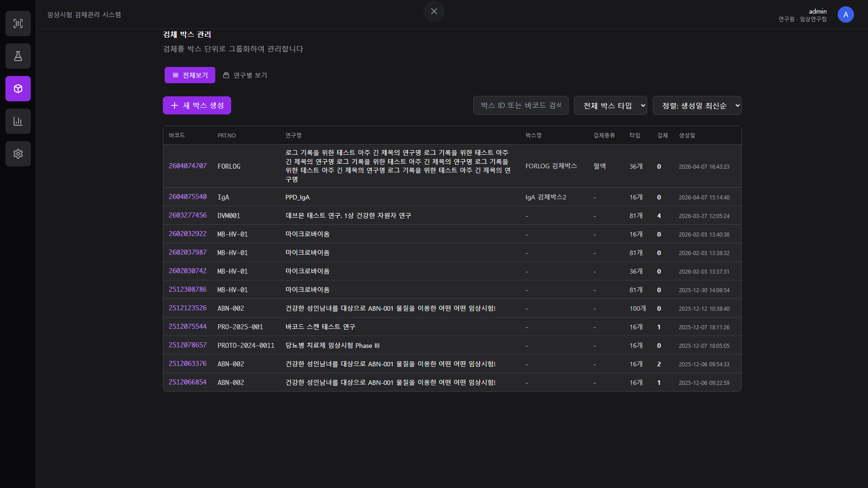Open the 정렬: 생성일 최신순 dropdown
This screenshot has height=488, width=868.
pyautogui.click(x=697, y=105)
